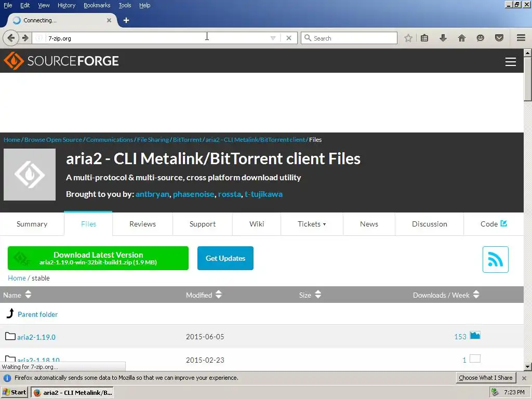Open the Wiki tab
The height and width of the screenshot is (399, 532).
pyautogui.click(x=257, y=224)
